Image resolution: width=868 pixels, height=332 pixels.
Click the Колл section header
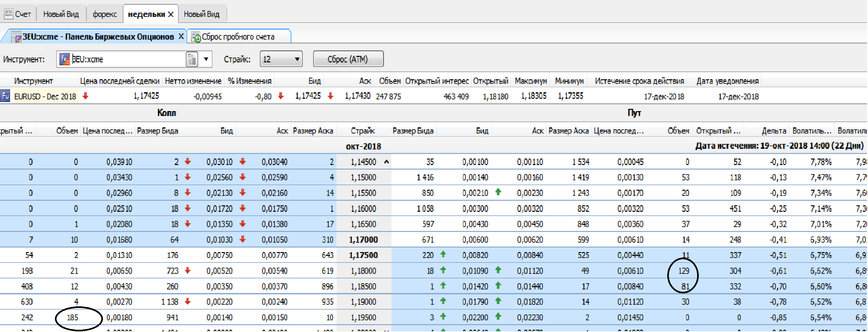[166, 113]
